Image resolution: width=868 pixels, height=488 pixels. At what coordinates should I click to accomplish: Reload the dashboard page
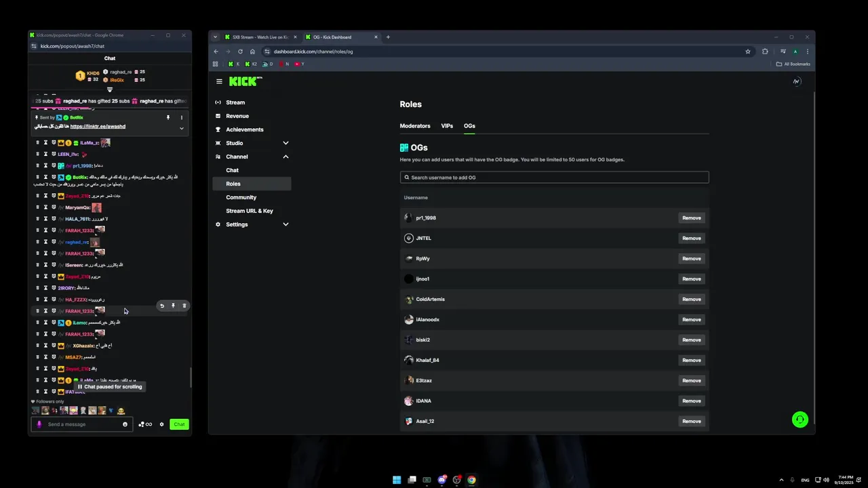point(240,52)
